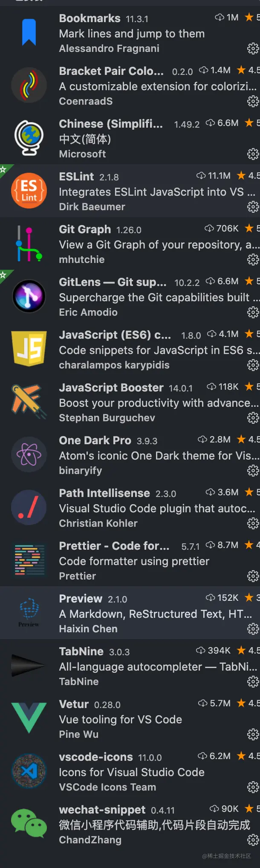Open manage gear for Git Graph
Viewport: 260px width, 868px height.
click(x=253, y=260)
